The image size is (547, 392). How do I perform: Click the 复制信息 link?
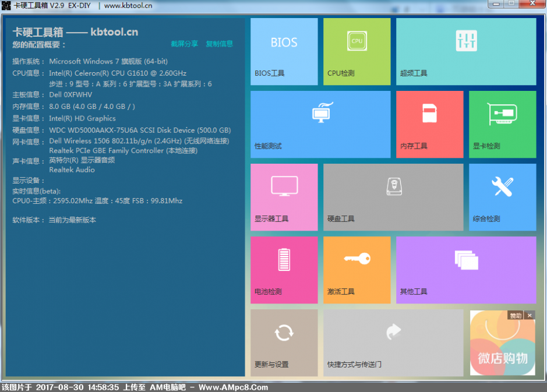pyautogui.click(x=219, y=44)
